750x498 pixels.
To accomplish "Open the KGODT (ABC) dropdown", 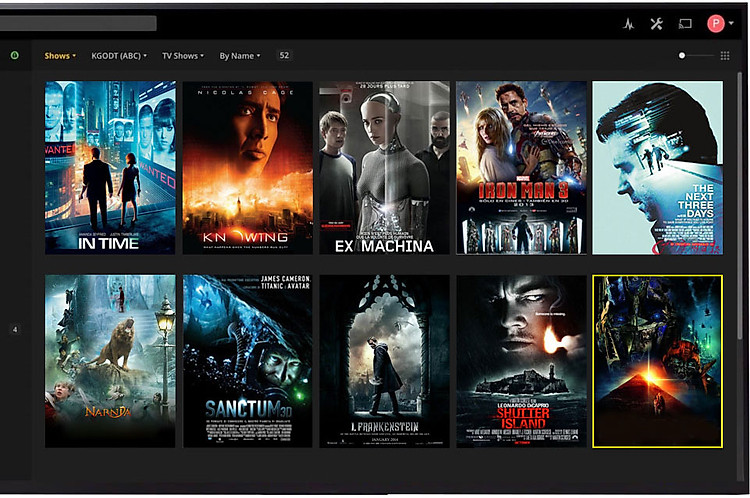I will pos(119,56).
